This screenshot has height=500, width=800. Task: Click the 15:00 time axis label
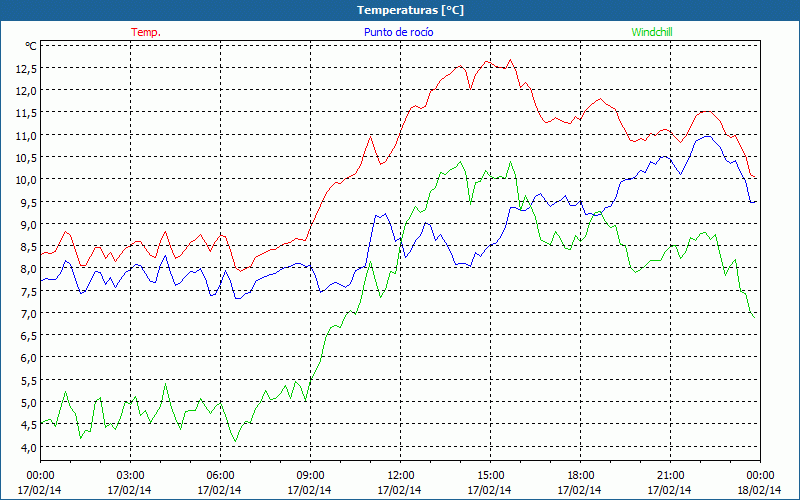(x=490, y=476)
